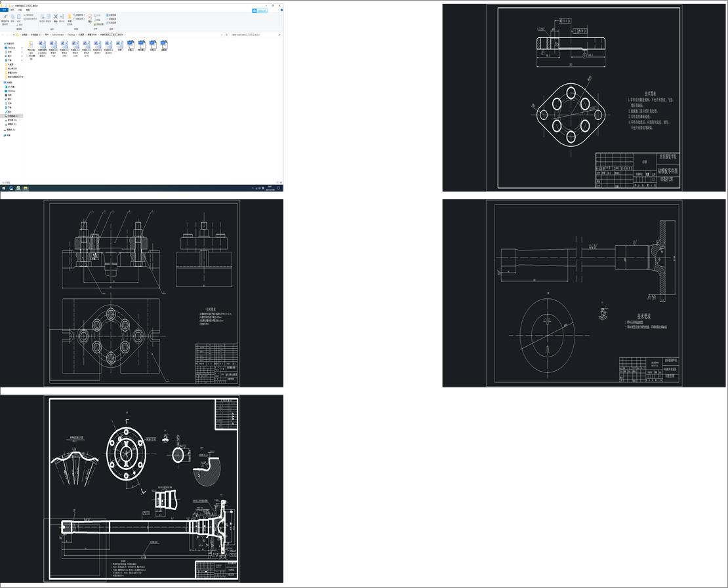
Task: Click the Paste clipboard icon in Explorer ribbon
Action: pos(18,16)
